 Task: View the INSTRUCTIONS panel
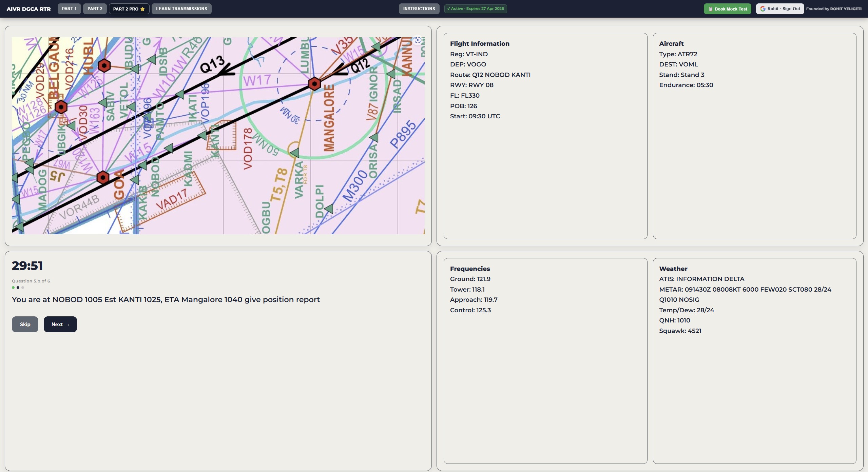coord(419,8)
